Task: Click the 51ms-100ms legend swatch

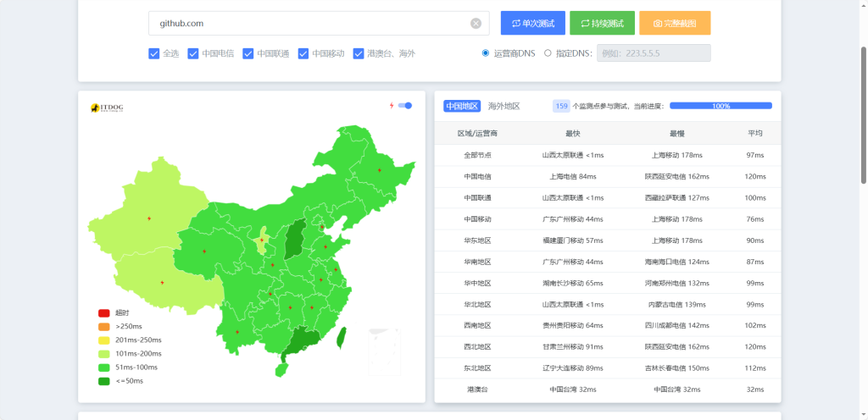Action: [103, 367]
